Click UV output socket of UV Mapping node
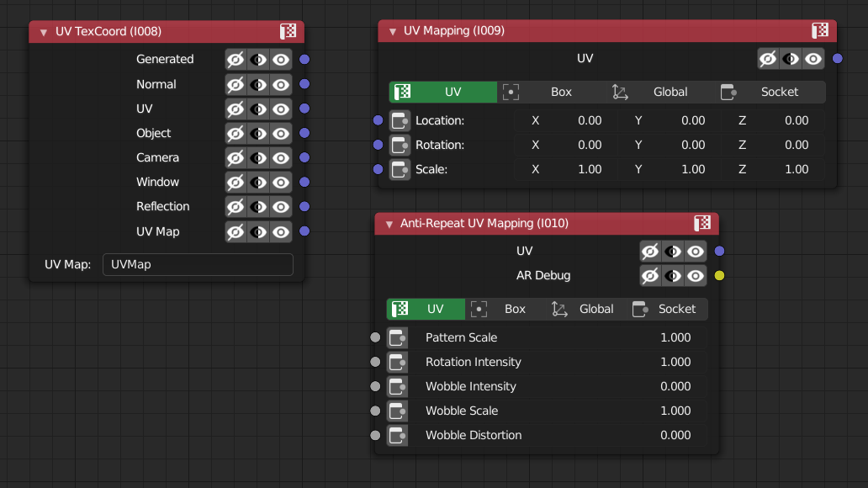The image size is (868, 488). click(838, 58)
